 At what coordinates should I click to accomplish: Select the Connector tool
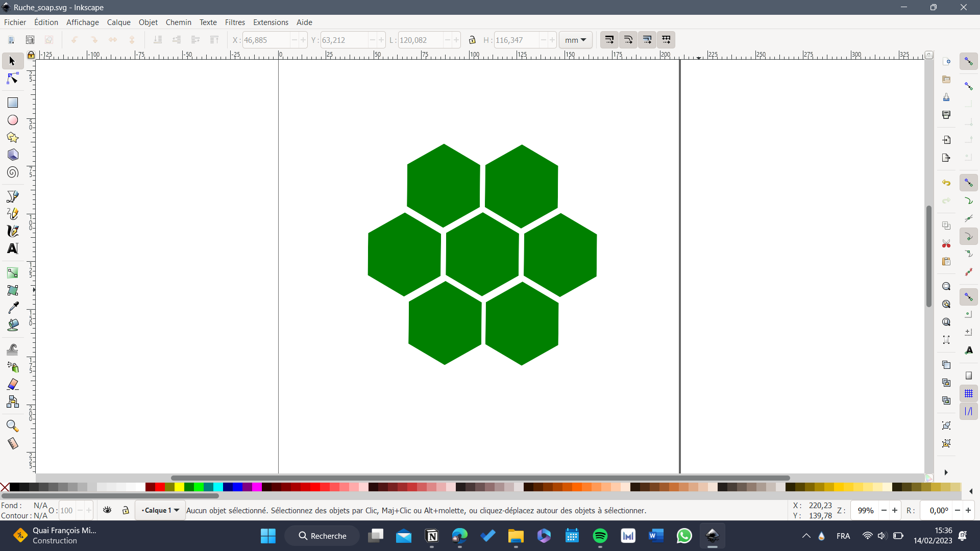(x=12, y=402)
